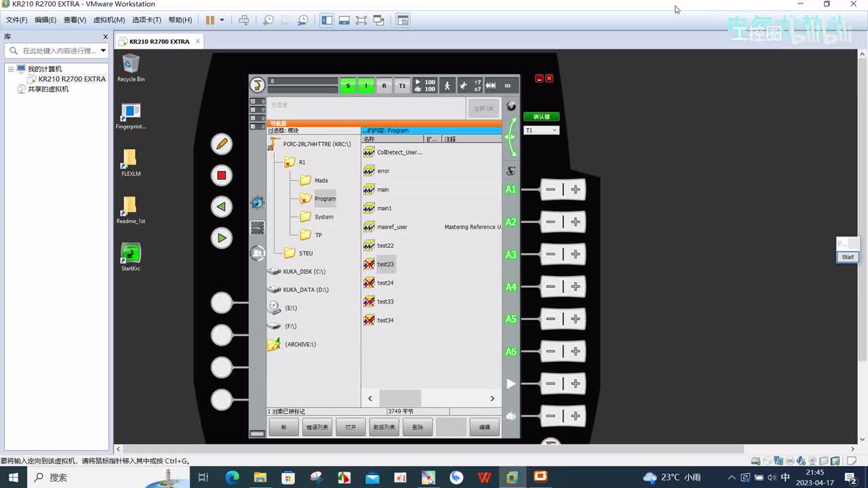Select the R1 folder in navigator tree
The image size is (868, 488).
[x=296, y=163]
